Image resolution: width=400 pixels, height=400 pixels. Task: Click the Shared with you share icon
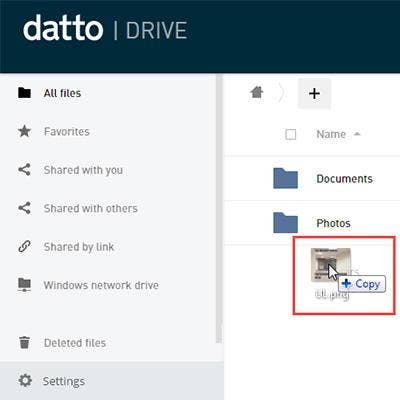click(x=24, y=170)
